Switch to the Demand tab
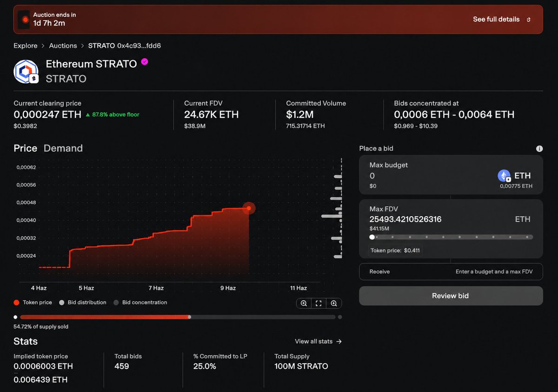The width and height of the screenshot is (558, 392). tap(63, 148)
